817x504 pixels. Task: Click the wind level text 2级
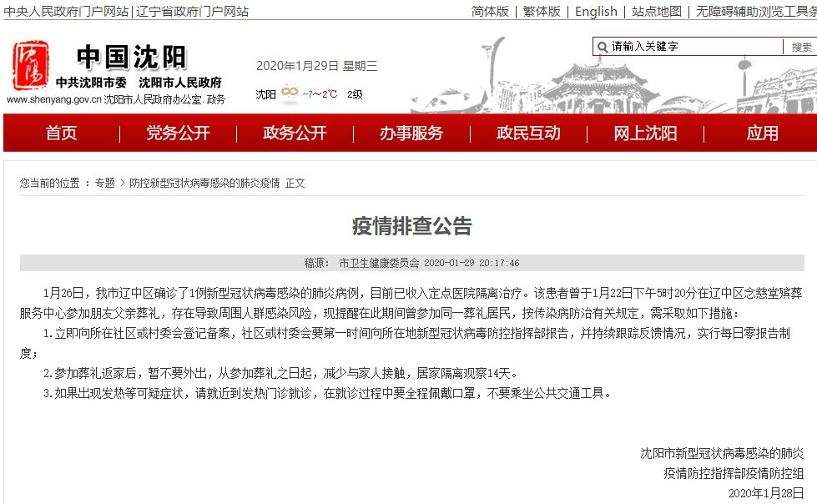coord(355,94)
